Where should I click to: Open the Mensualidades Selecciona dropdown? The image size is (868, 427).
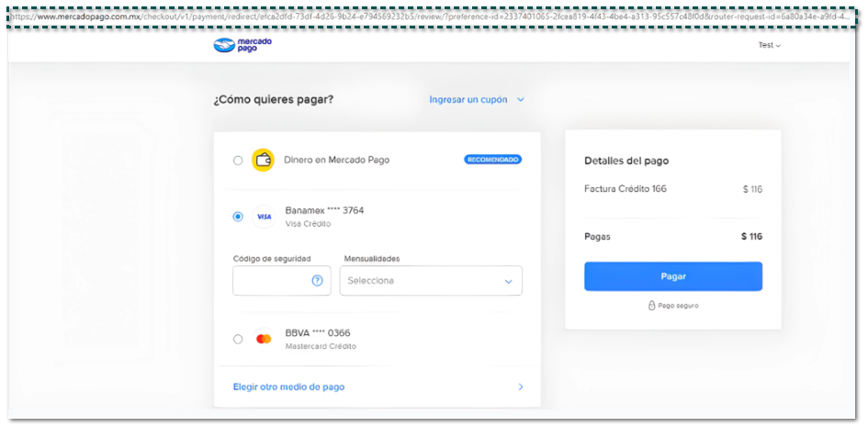pos(431,281)
